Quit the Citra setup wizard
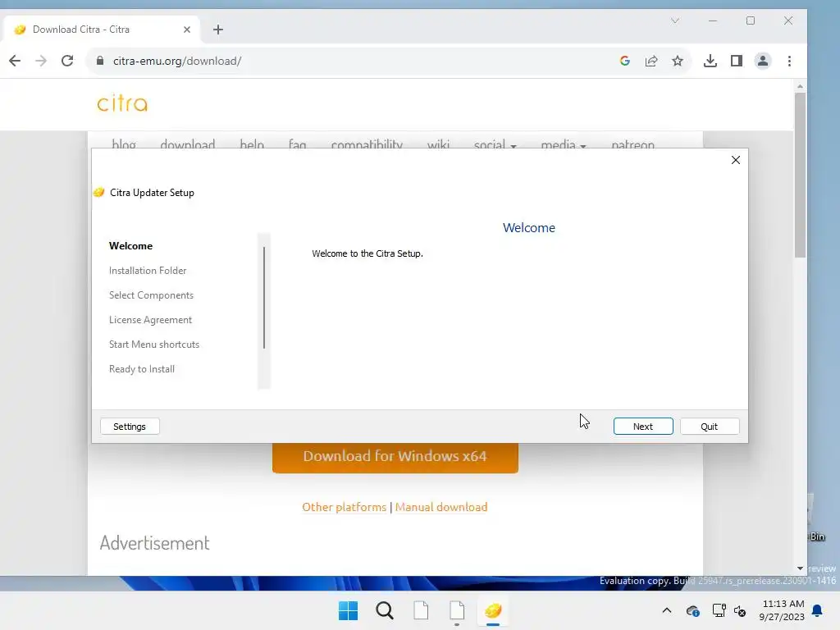The width and height of the screenshot is (840, 630). (710, 427)
